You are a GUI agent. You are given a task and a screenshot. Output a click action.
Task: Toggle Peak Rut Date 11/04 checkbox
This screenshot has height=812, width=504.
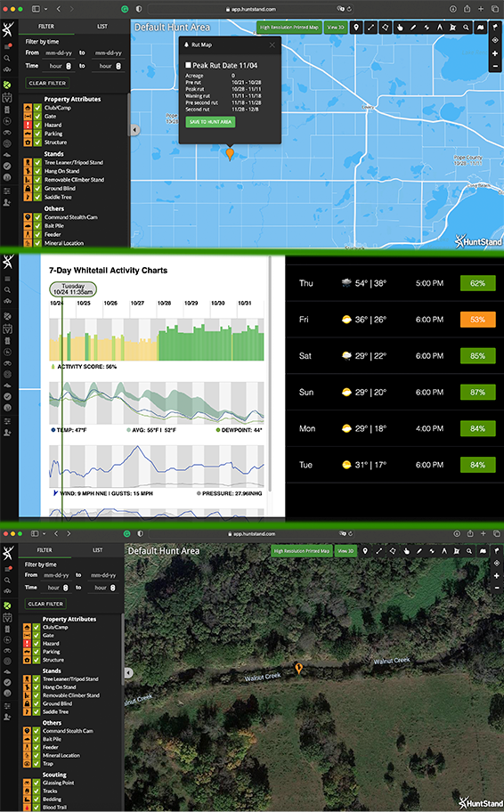tap(189, 65)
